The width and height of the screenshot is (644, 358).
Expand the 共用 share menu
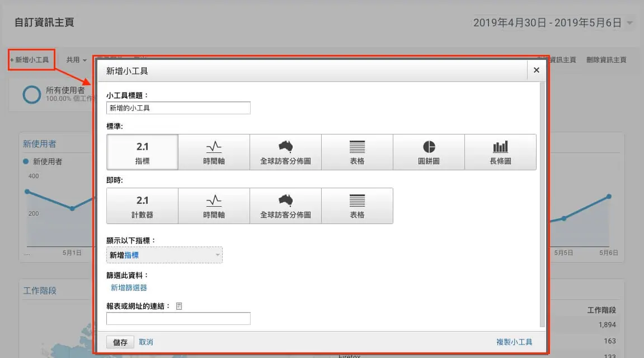coord(77,59)
